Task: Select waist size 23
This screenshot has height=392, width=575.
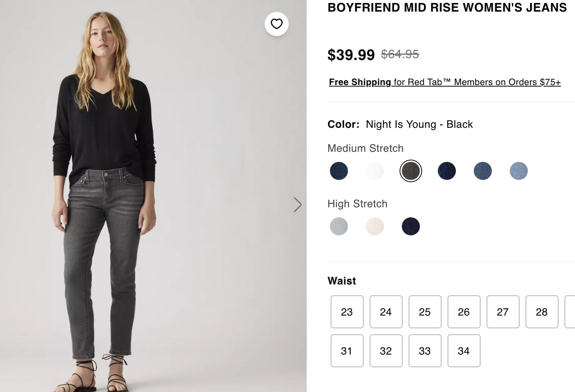Action: coord(347,312)
